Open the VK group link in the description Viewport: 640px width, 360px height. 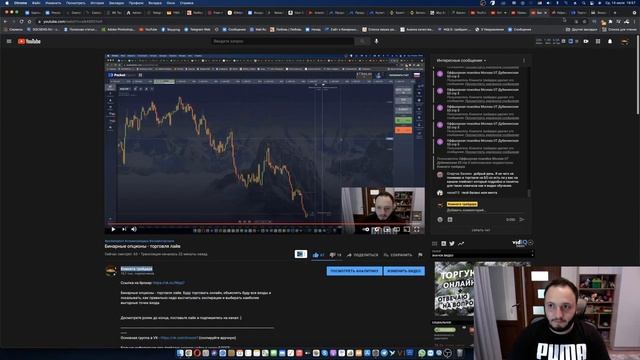[x=179, y=338]
